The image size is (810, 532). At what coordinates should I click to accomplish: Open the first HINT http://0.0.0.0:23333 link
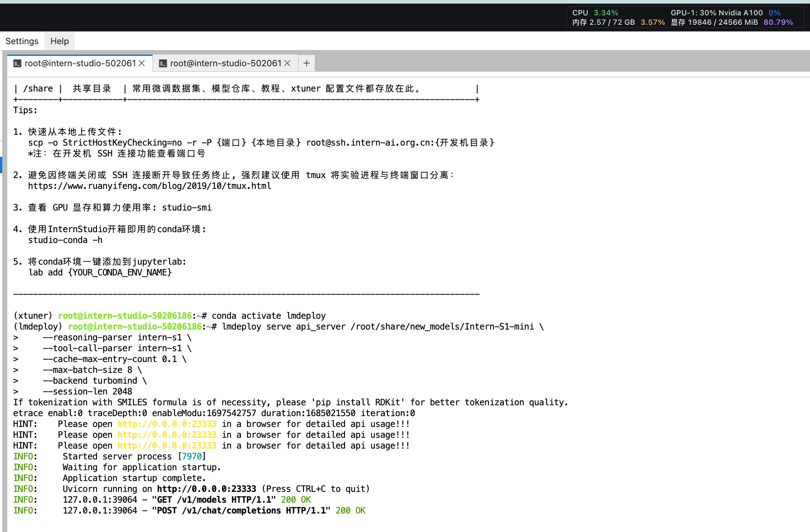(166, 424)
